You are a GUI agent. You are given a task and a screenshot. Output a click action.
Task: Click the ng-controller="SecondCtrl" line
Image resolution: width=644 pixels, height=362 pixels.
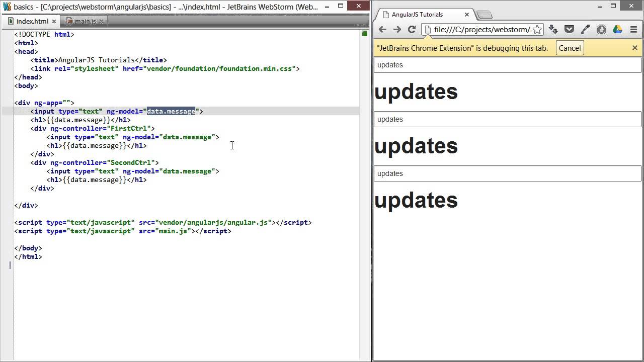[95, 162]
